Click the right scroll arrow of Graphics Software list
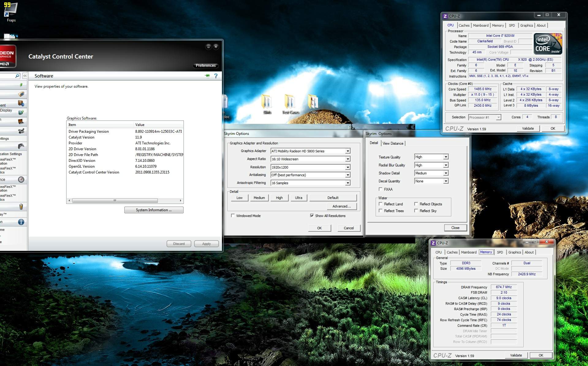Screen dimensions: 588x366 [180, 200]
